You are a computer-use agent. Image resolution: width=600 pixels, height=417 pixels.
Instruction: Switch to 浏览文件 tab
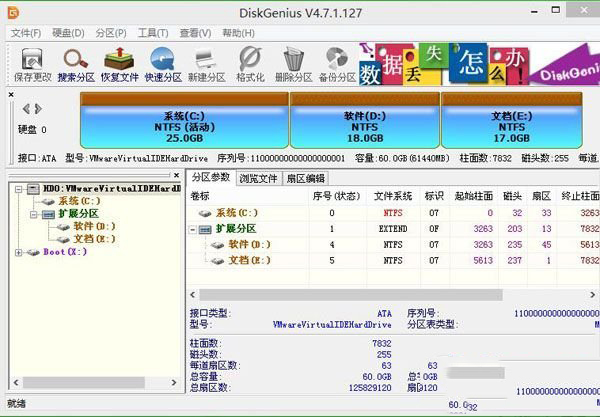pyautogui.click(x=258, y=179)
